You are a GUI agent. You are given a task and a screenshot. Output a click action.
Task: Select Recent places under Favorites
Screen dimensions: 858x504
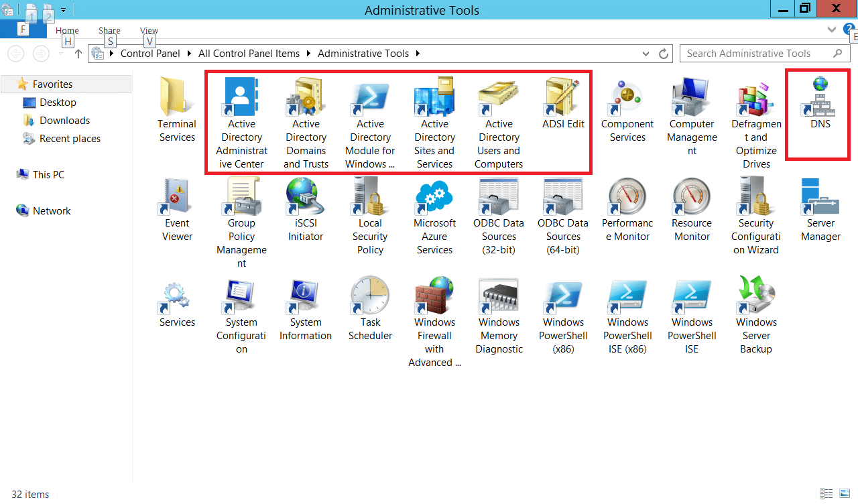70,139
